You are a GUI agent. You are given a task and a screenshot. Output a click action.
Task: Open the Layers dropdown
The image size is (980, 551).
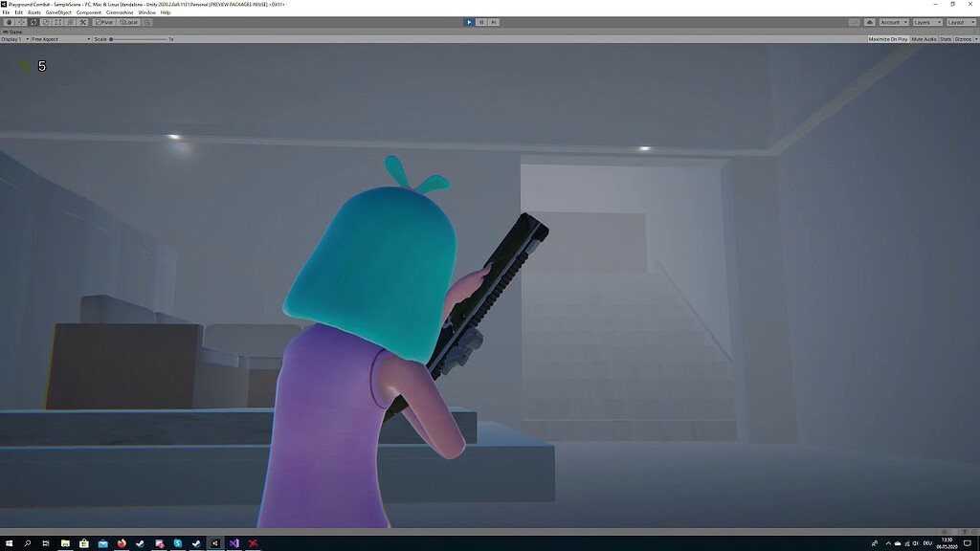[928, 21]
